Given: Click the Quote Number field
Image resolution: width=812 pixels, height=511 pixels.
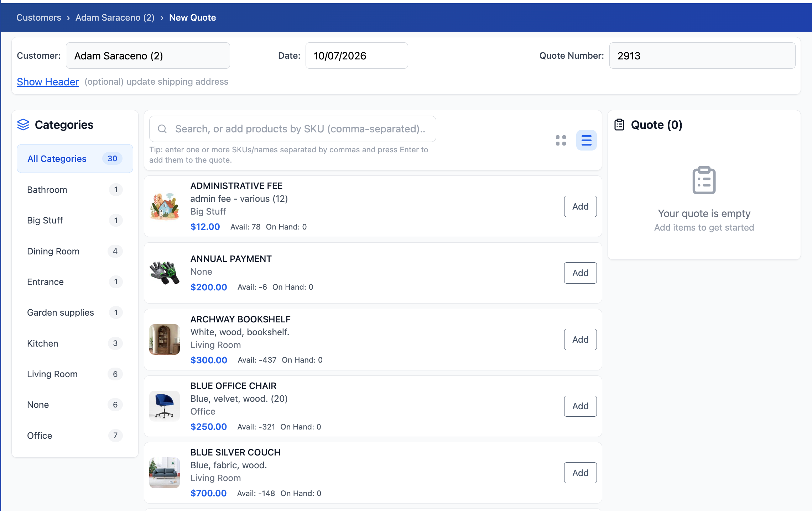Looking at the screenshot, I should click(702, 56).
